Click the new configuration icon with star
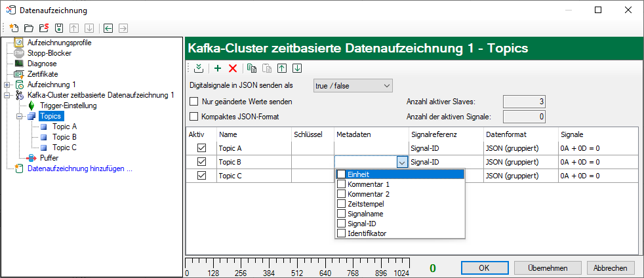 14,28
